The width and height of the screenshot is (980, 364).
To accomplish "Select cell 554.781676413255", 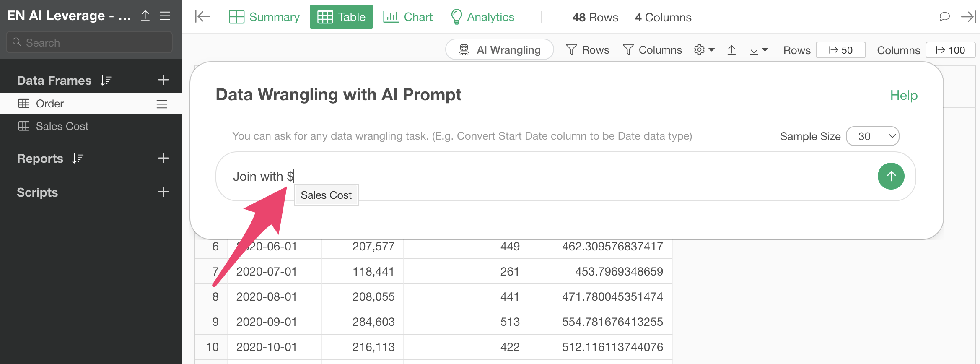I will [601, 322].
